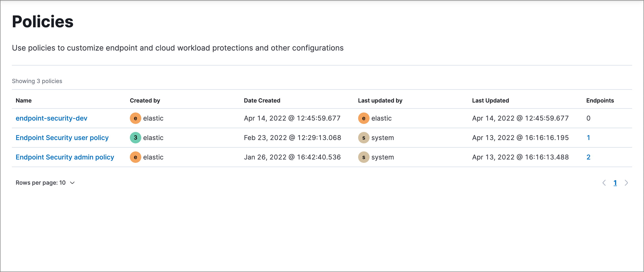View the 1 endpoint for user policy
The width and height of the screenshot is (644, 272).
click(x=588, y=138)
